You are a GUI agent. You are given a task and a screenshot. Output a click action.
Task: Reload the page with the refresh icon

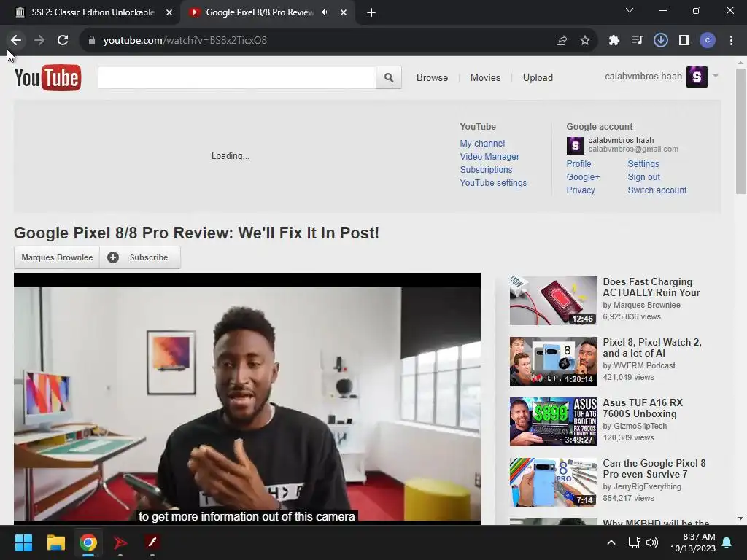63,41
